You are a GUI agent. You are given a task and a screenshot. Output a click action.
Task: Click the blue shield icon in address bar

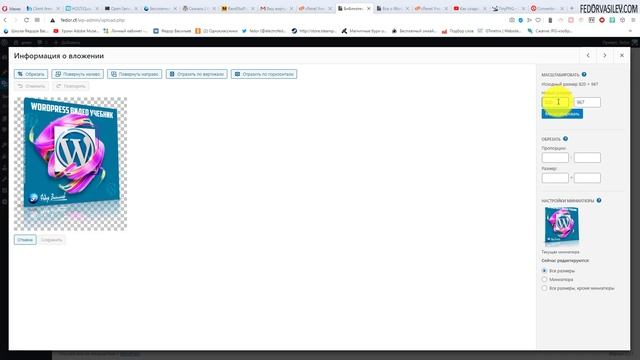tap(520, 20)
